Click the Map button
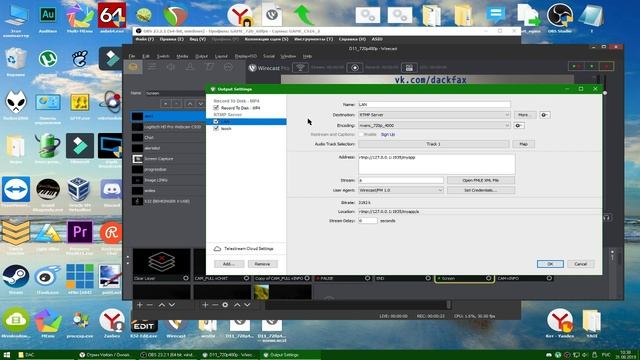The image size is (640, 360). [x=524, y=144]
